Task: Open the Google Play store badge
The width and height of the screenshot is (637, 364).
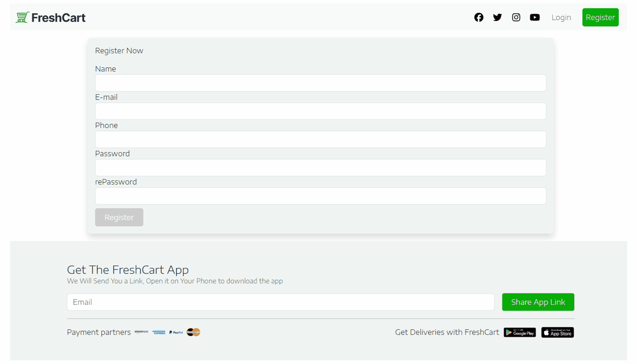Action: tap(520, 333)
